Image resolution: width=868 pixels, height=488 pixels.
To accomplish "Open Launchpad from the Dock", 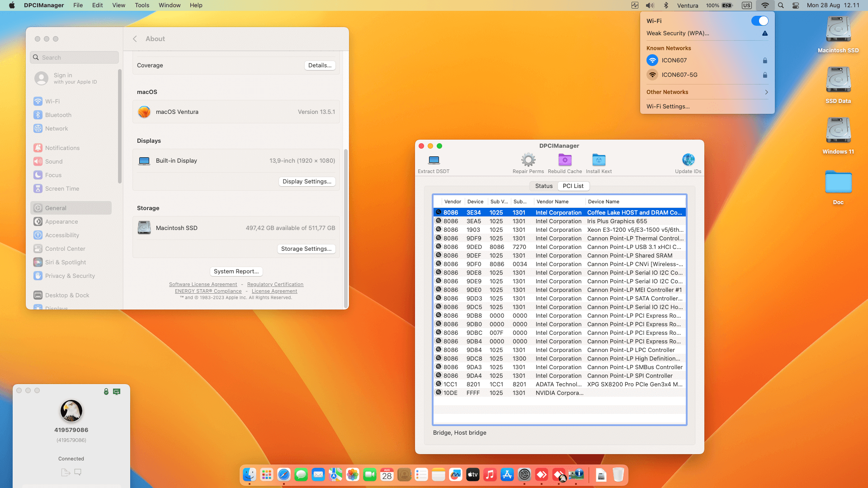I will (267, 474).
